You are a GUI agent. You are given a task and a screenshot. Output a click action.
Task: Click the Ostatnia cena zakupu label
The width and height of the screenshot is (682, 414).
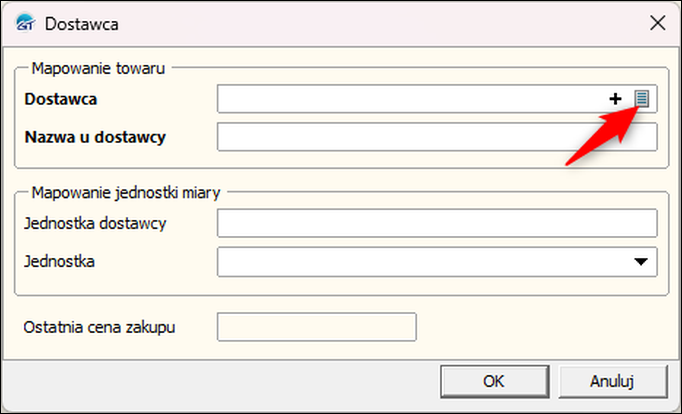pyautogui.click(x=106, y=327)
